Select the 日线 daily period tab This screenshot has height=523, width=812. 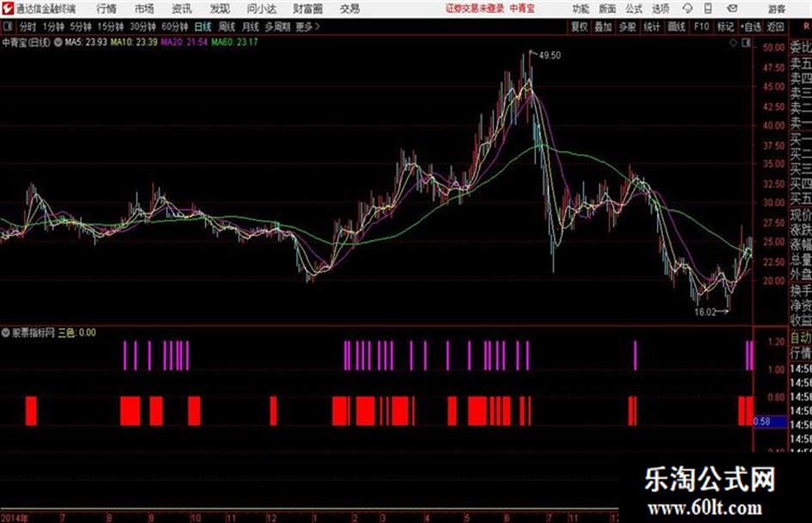(x=203, y=27)
